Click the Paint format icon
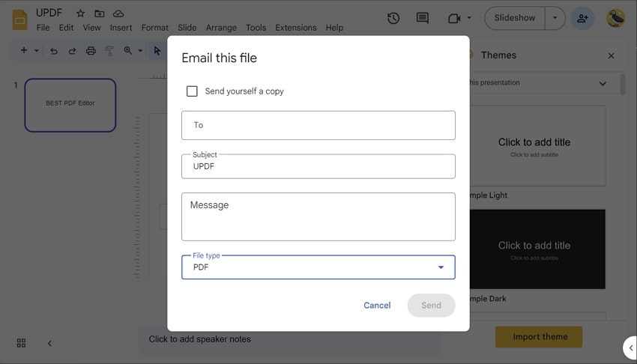This screenshot has height=364, width=637. [109, 51]
